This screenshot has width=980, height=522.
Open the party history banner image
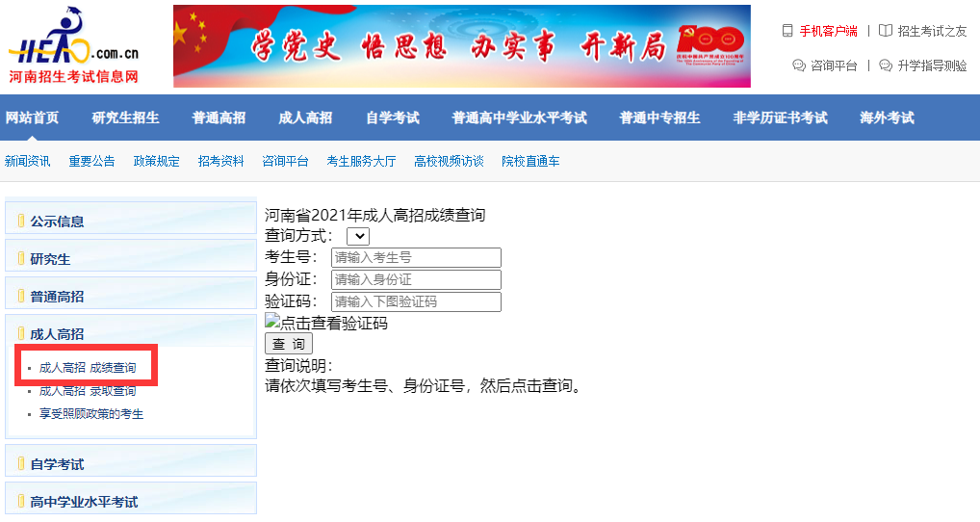461,46
